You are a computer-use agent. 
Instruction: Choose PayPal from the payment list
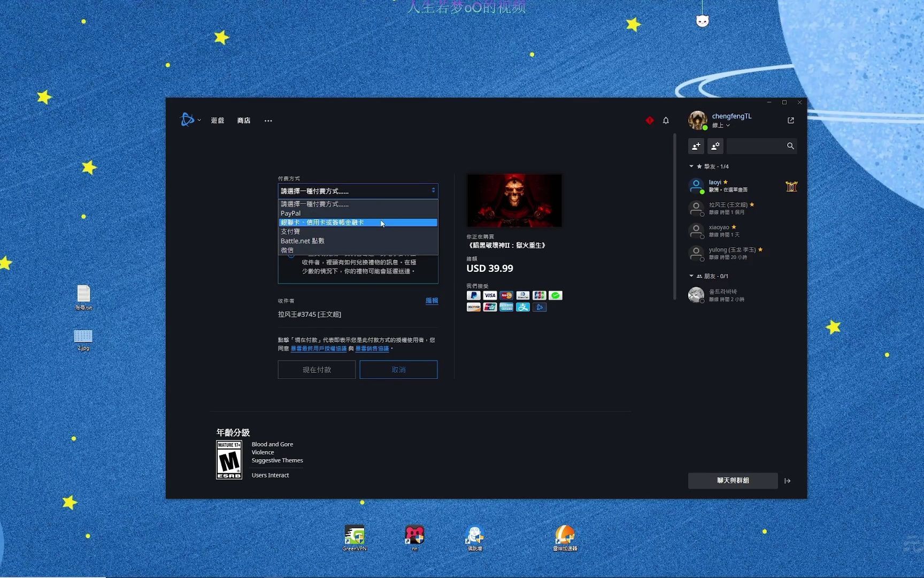point(358,213)
